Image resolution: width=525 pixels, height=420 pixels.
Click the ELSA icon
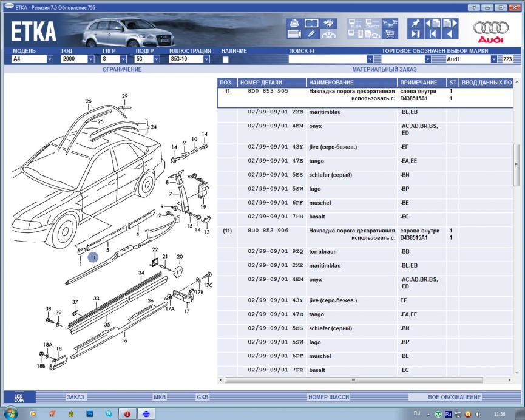click(x=355, y=23)
